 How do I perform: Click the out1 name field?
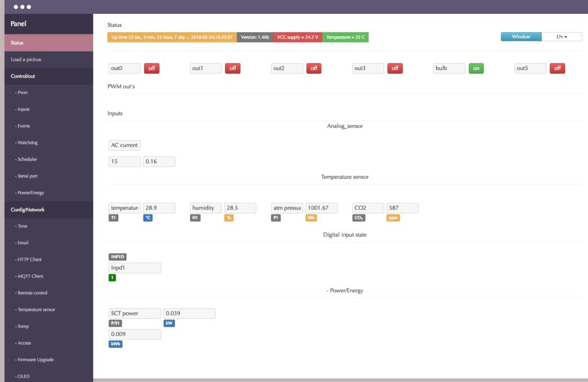click(x=206, y=68)
